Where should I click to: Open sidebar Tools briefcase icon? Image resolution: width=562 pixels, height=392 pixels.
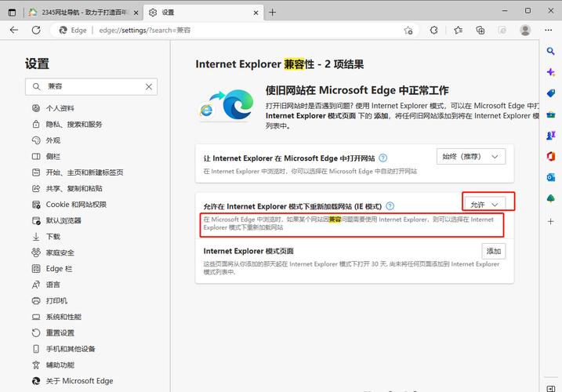coord(551,114)
